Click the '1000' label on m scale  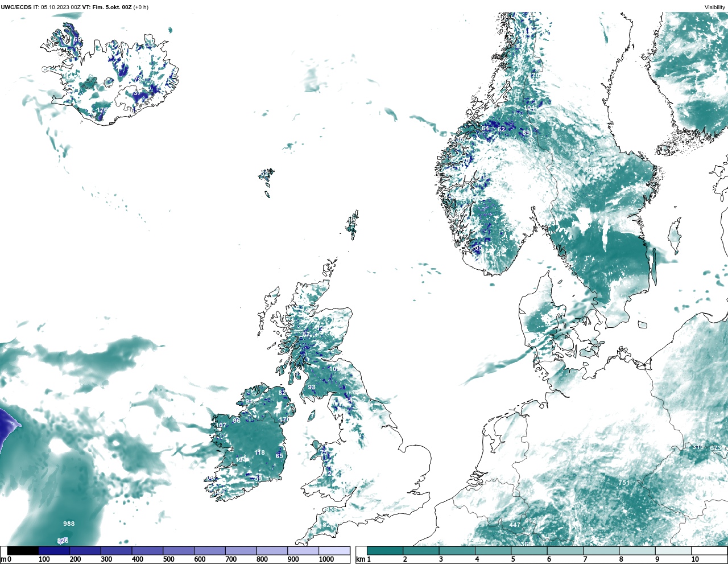coord(326,559)
